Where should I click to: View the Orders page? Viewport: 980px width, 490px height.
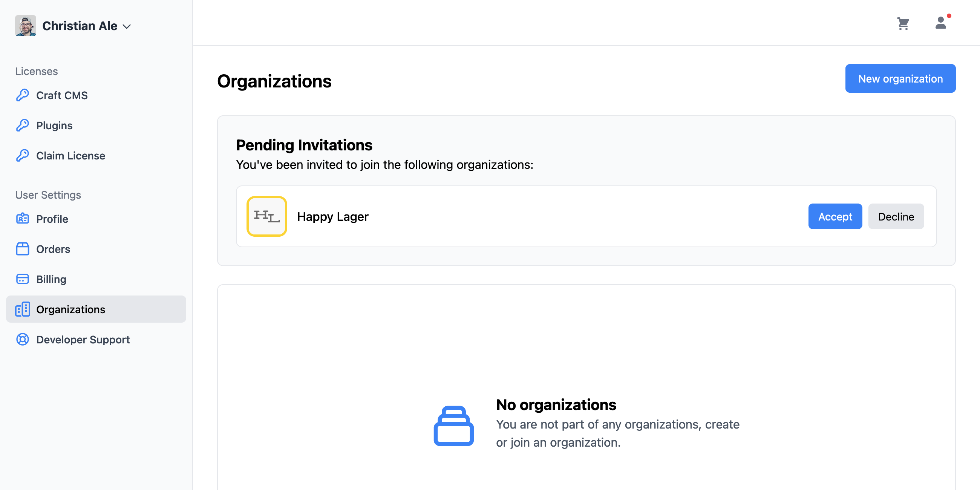96,249
